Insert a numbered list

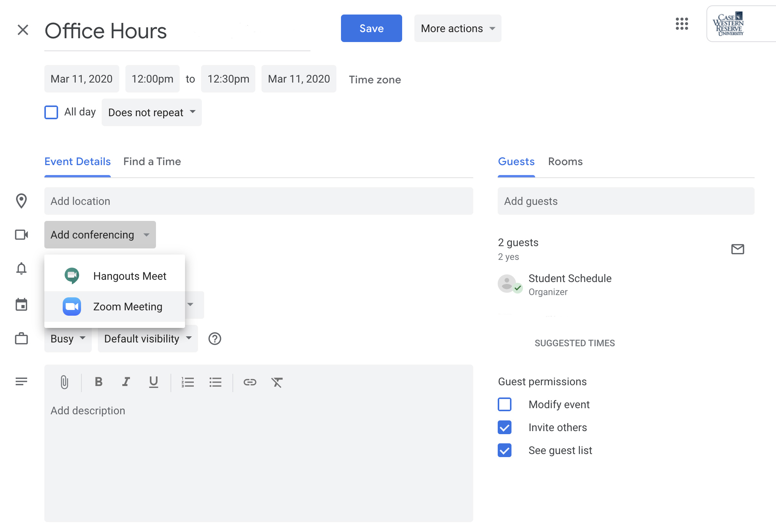click(188, 382)
